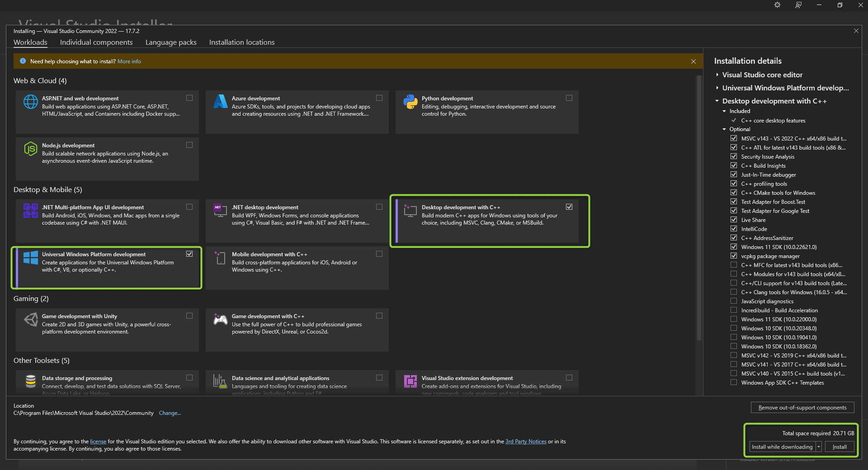This screenshot has width=868, height=470.
Task: Click the Install button
Action: pos(840,447)
